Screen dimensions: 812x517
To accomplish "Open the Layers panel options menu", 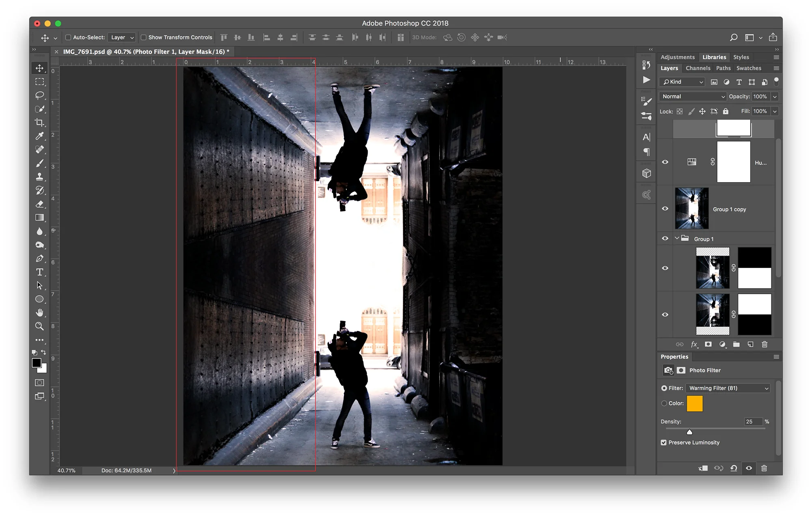I will coord(776,68).
